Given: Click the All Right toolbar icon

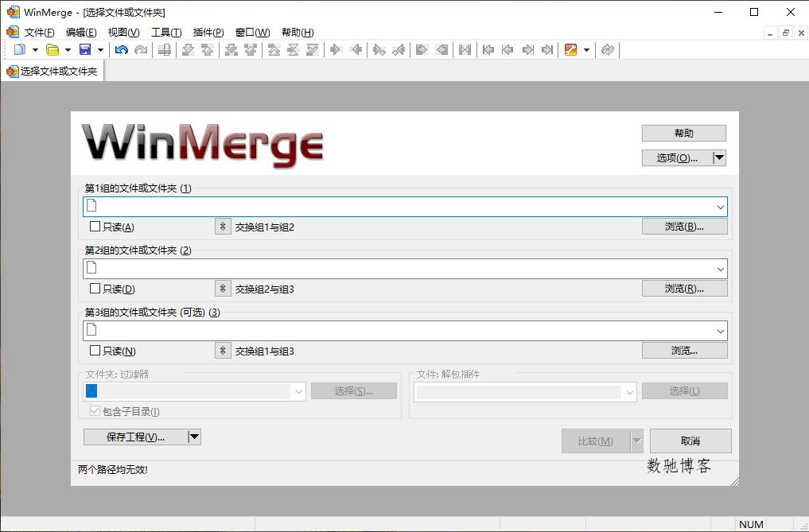Looking at the screenshot, I should [422, 49].
